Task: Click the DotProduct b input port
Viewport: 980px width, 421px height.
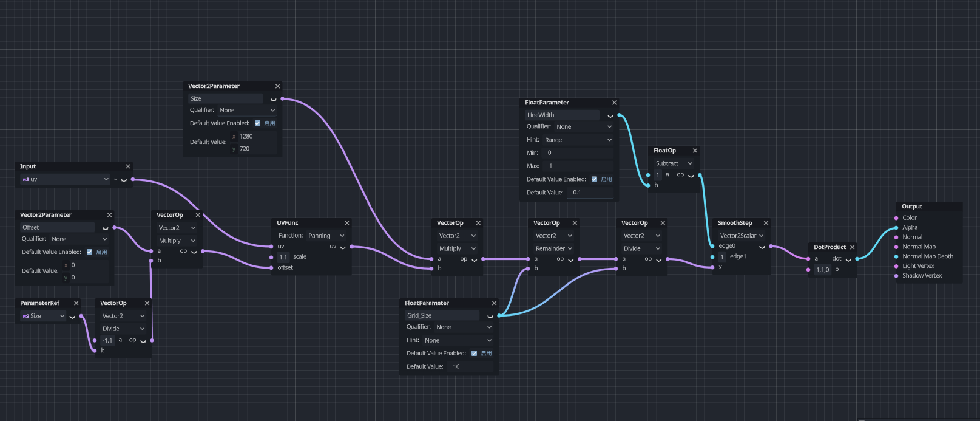Action: tap(808, 270)
